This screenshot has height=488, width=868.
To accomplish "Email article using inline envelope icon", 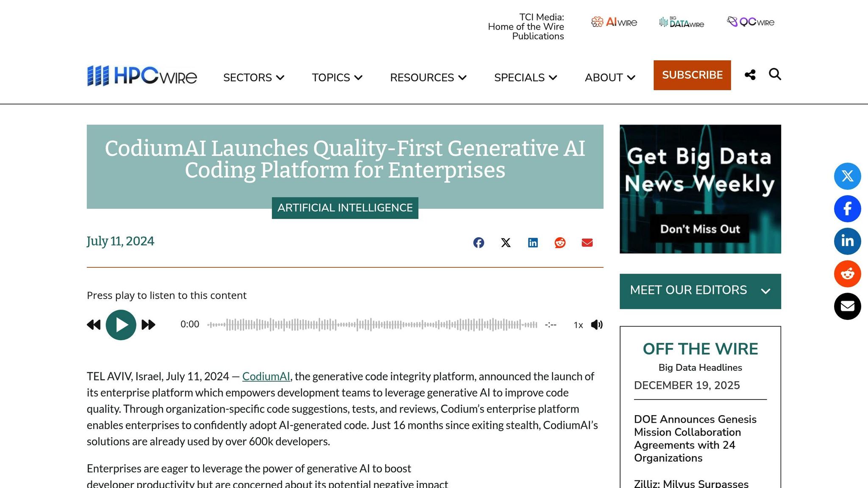I will 587,243.
